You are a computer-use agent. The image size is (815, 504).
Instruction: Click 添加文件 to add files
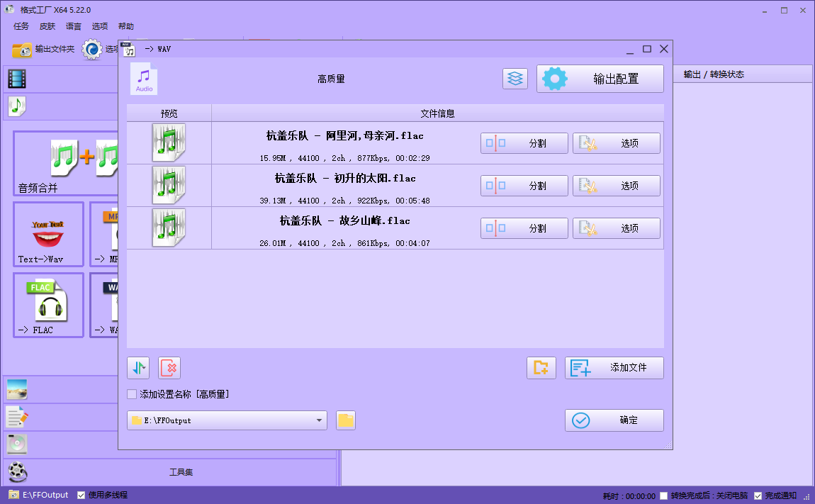614,368
